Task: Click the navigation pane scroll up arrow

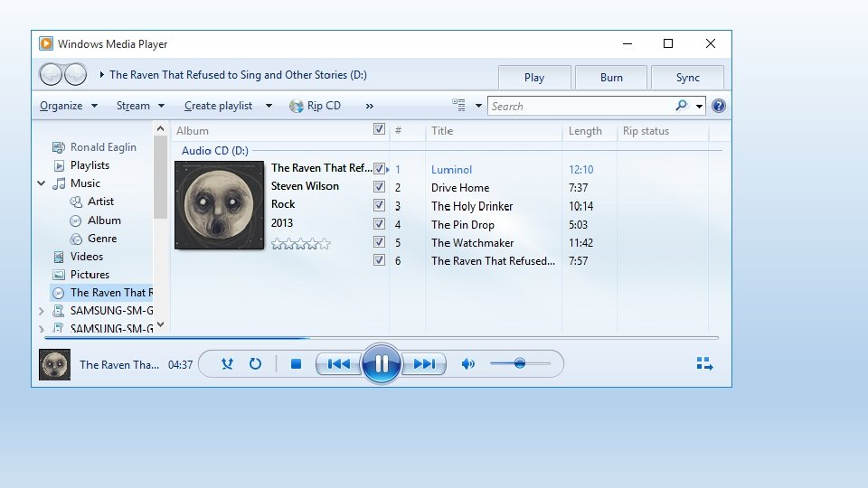Action: click(161, 129)
